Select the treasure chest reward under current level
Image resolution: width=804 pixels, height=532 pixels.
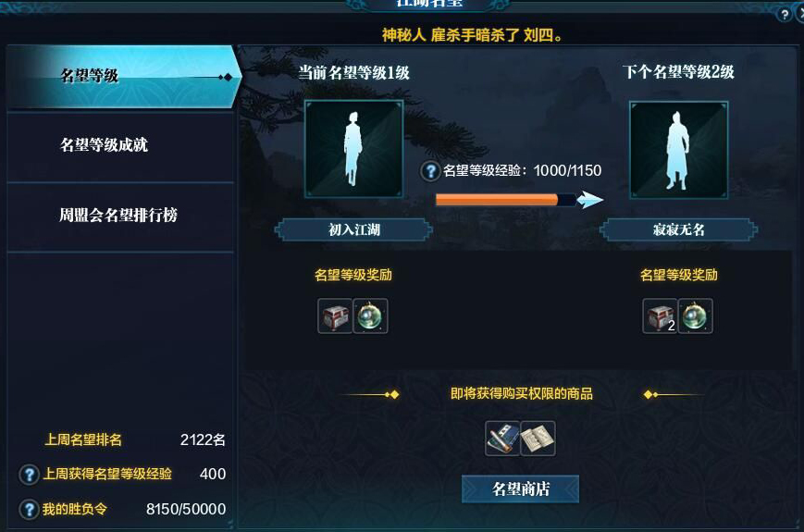[x=335, y=316]
